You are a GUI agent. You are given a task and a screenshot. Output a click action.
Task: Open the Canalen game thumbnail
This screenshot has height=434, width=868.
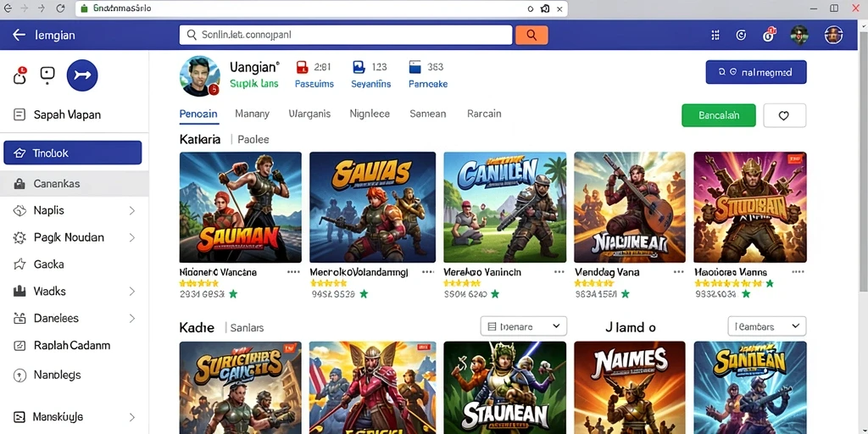[505, 207]
